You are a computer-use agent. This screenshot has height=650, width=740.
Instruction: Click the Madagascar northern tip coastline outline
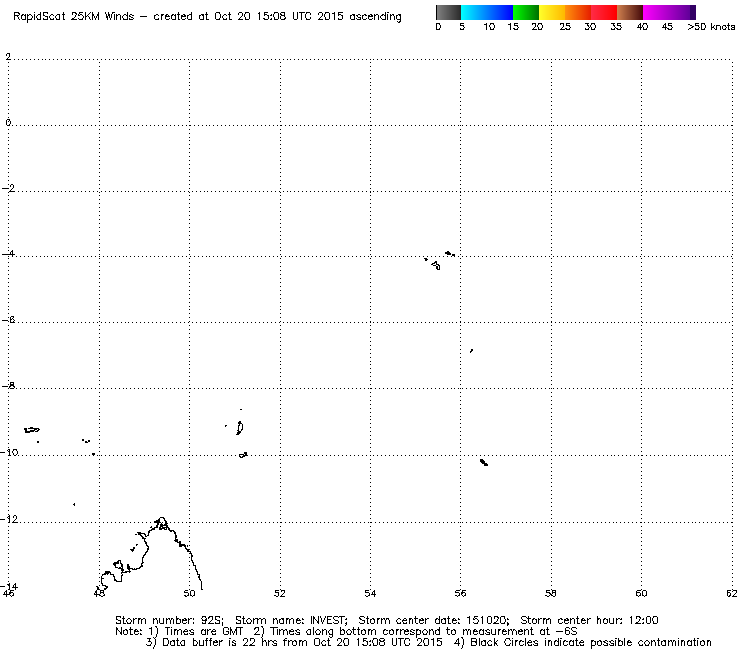point(151,552)
